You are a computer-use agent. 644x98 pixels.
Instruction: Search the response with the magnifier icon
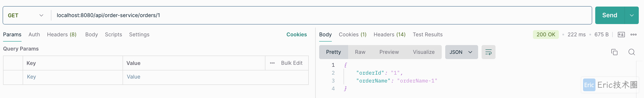pyautogui.click(x=632, y=52)
